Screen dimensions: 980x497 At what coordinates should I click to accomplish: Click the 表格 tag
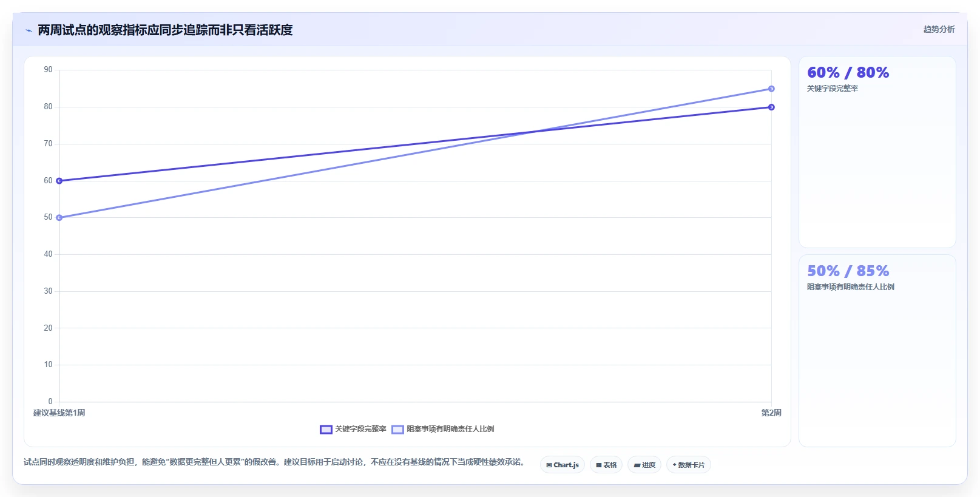pos(606,465)
